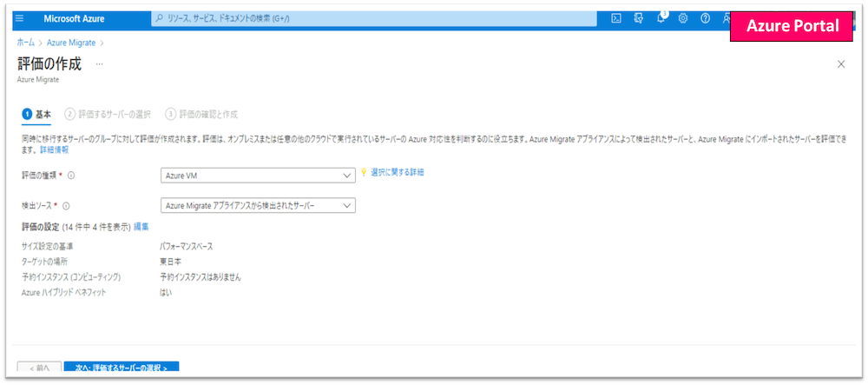
Task: Open the hamburger portal menu
Action: (x=20, y=18)
